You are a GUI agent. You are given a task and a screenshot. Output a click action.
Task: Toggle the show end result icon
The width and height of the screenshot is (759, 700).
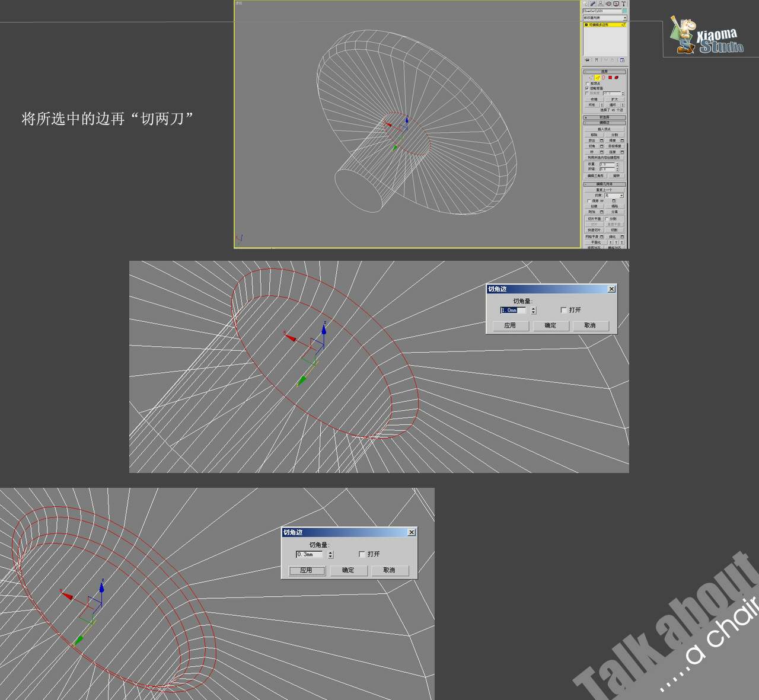click(x=597, y=60)
